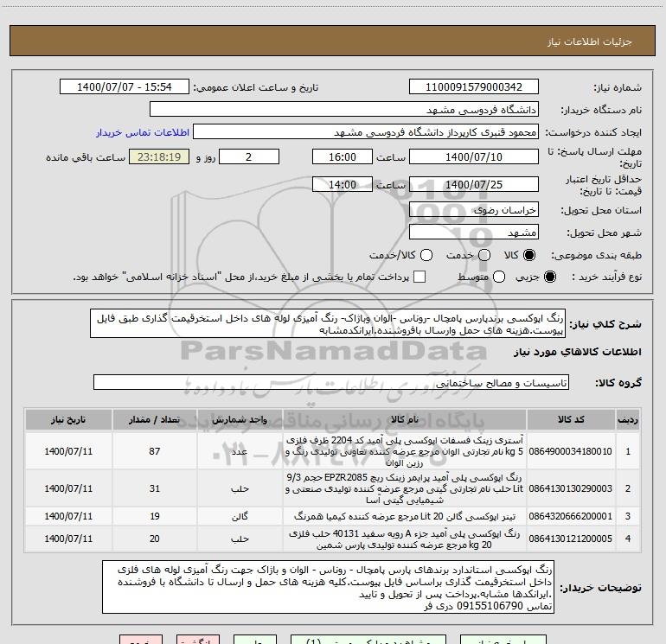
Task: Open the اطلاعات تماس خریدار link
Action: [143, 132]
